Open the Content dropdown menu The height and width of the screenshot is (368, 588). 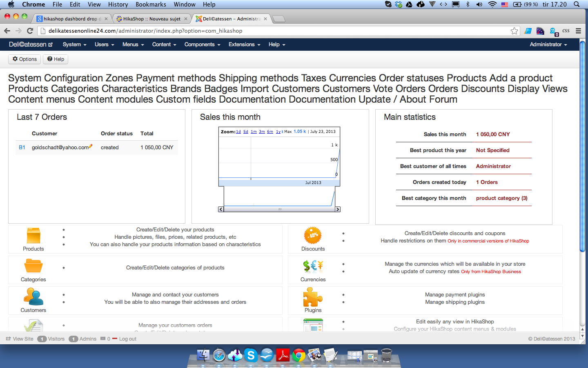click(164, 45)
